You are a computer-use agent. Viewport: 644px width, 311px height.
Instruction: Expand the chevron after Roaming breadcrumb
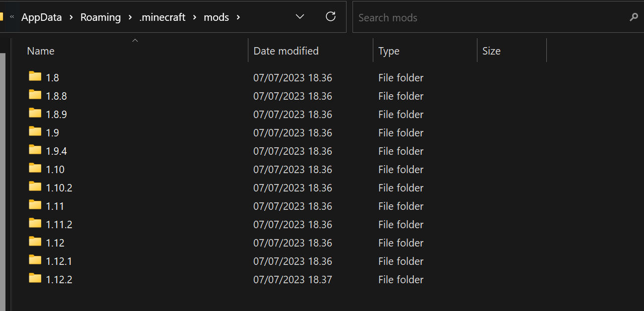(130, 17)
